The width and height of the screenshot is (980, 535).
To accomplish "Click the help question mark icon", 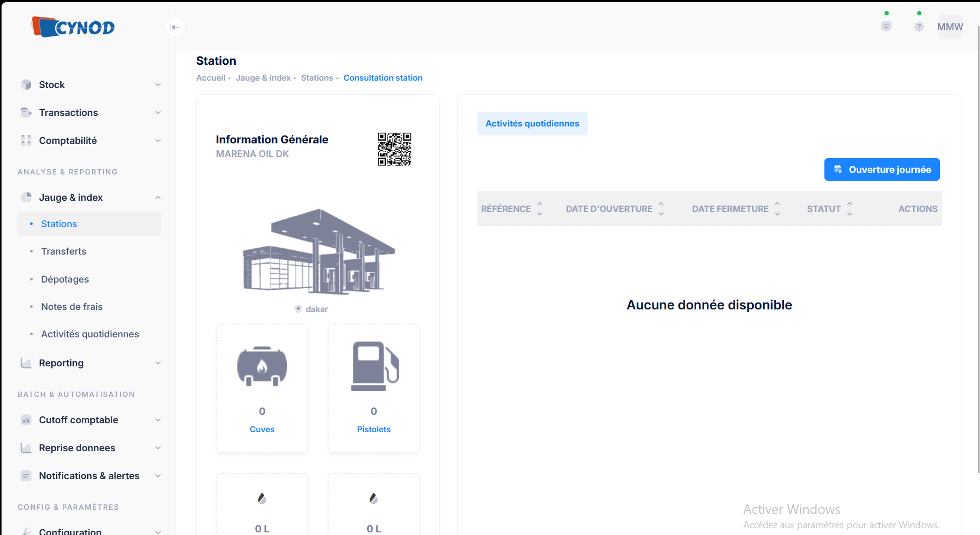I will pos(919,26).
